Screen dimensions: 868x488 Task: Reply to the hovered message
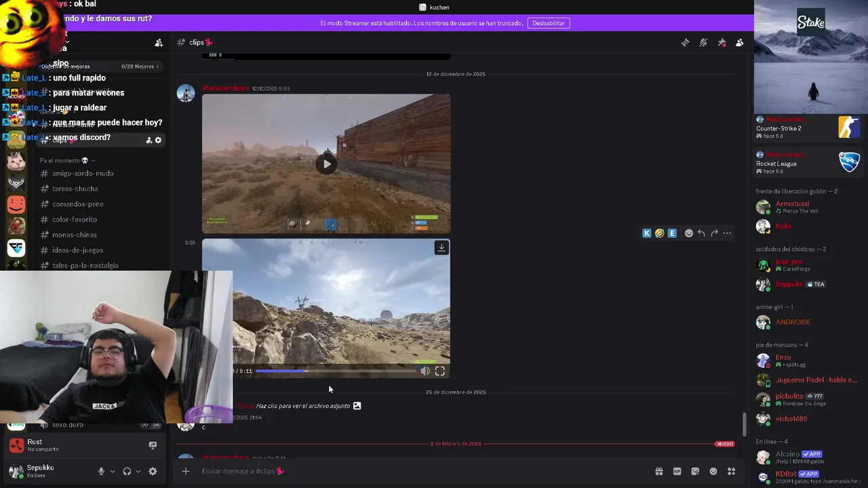[x=701, y=233]
